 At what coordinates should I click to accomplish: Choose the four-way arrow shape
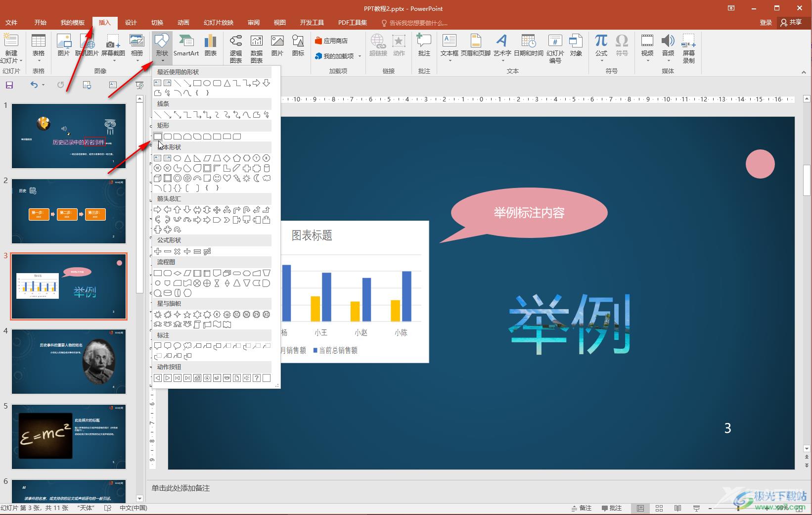[217, 210]
